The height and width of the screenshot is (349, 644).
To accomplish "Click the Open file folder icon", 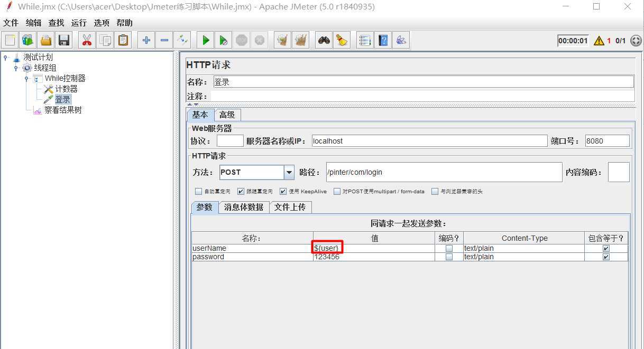I will coord(46,40).
